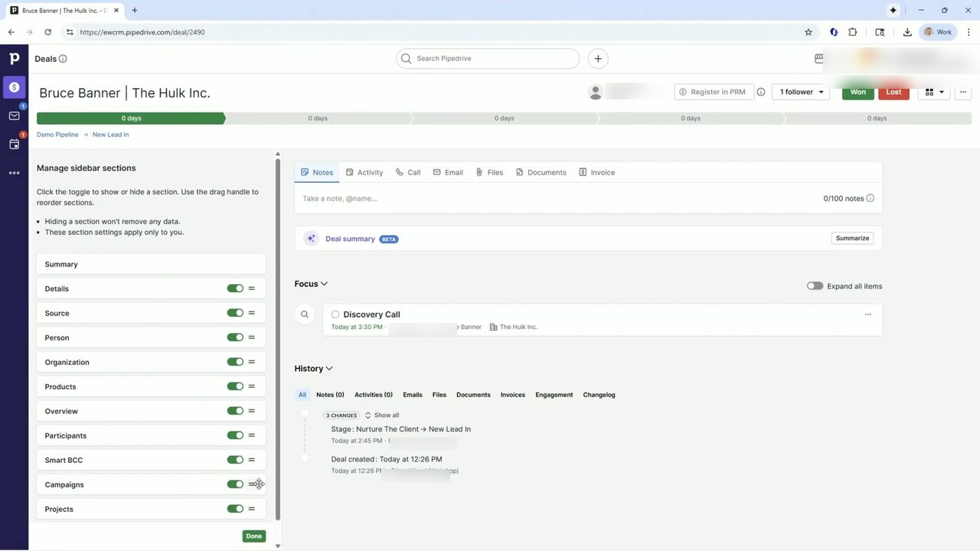Bookmark this page with the star
Screen dimensions: 980x551
click(x=808, y=32)
